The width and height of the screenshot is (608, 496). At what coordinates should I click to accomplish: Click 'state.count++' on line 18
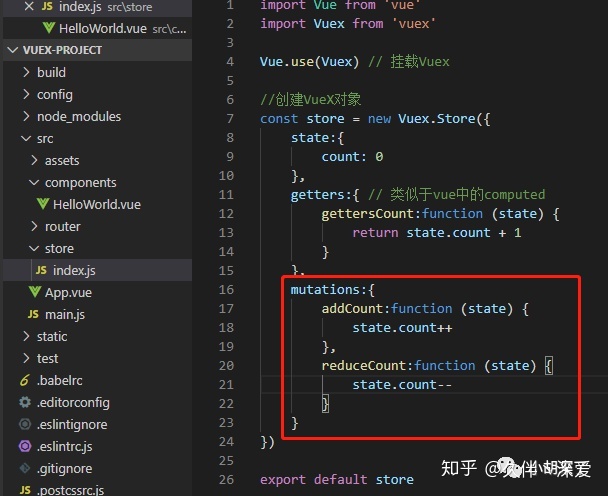(402, 328)
